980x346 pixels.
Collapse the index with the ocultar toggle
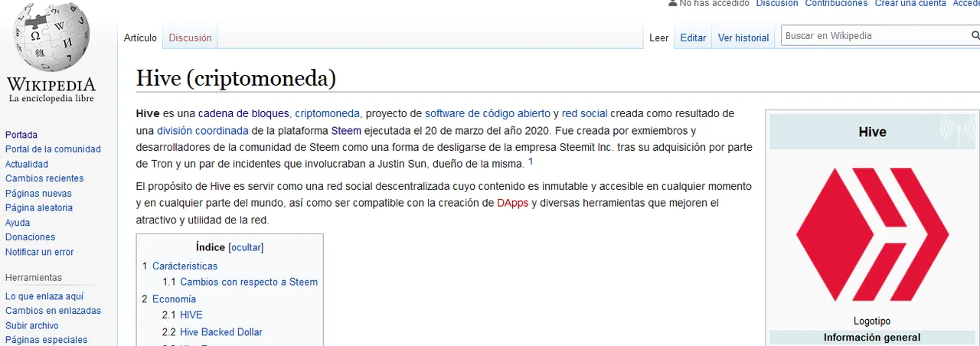(x=246, y=247)
